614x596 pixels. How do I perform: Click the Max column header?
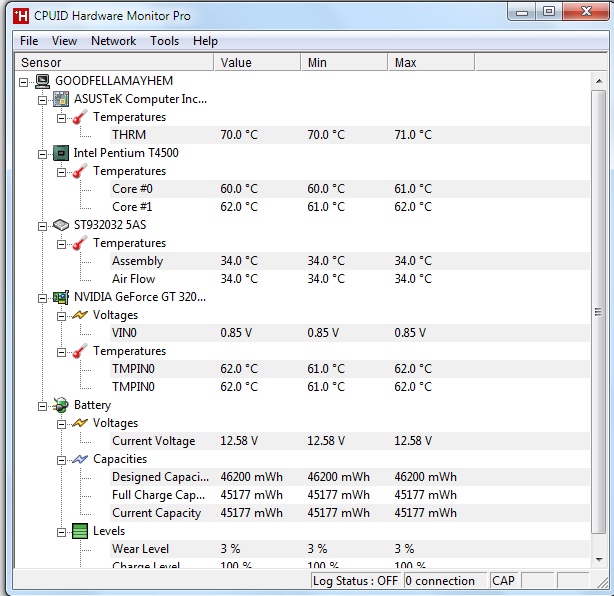[x=432, y=63]
